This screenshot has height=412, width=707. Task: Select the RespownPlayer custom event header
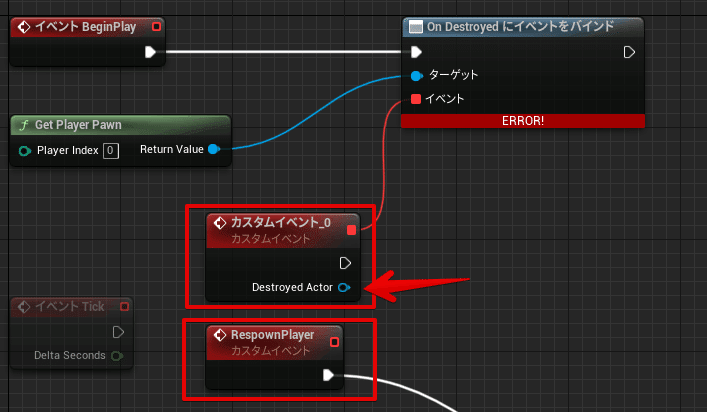click(275, 342)
